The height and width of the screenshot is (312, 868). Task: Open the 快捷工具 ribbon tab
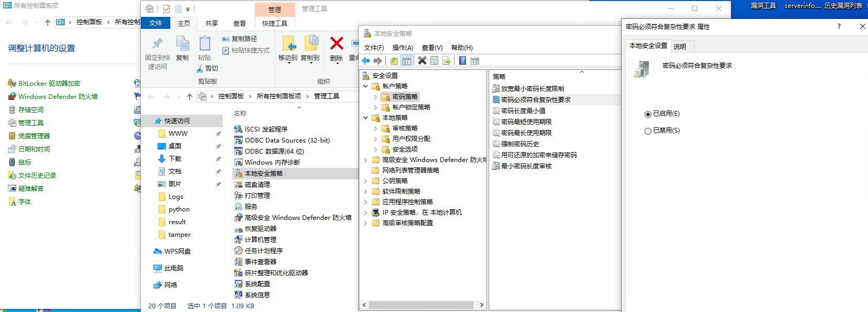click(275, 23)
